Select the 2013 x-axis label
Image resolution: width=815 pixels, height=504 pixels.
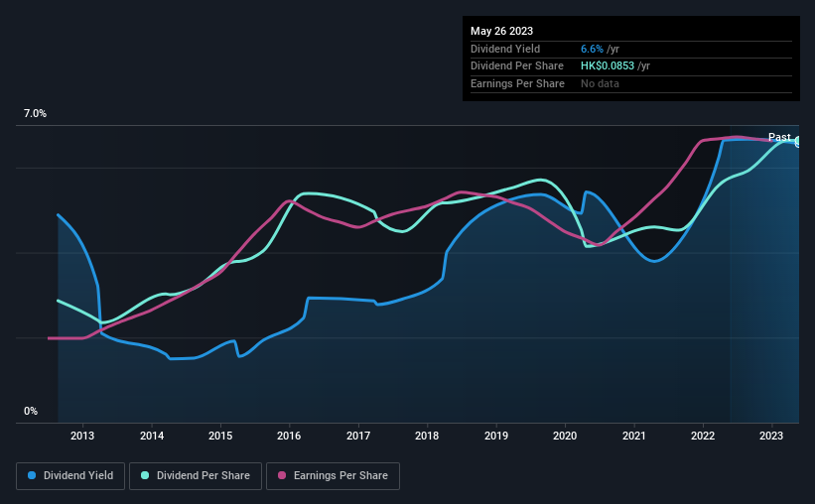click(x=82, y=436)
